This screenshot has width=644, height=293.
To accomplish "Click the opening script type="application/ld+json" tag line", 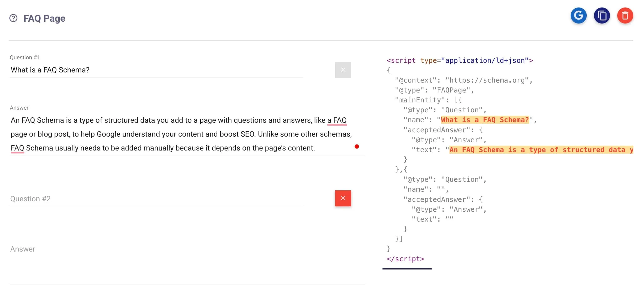I will 460,60.
